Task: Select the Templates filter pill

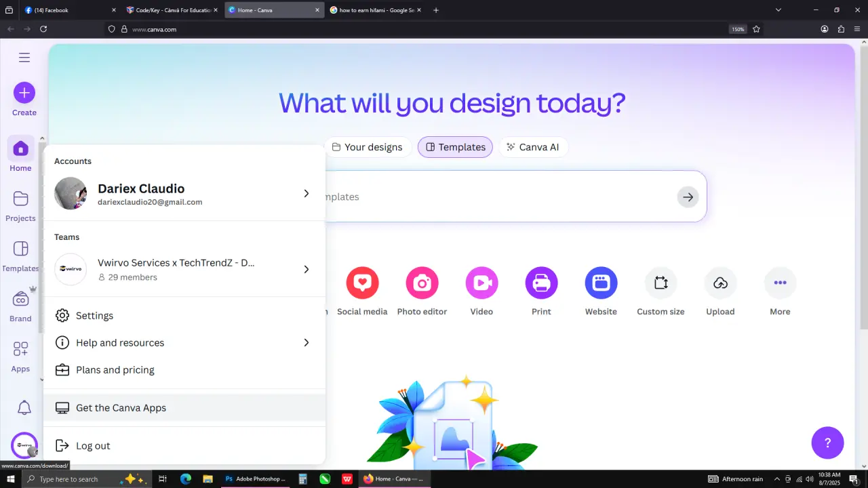Action: point(455,147)
